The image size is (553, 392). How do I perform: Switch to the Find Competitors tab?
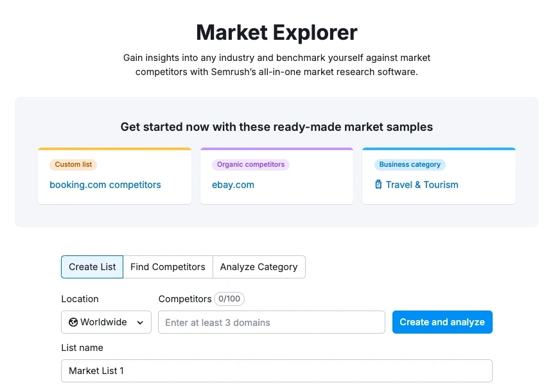(x=168, y=267)
